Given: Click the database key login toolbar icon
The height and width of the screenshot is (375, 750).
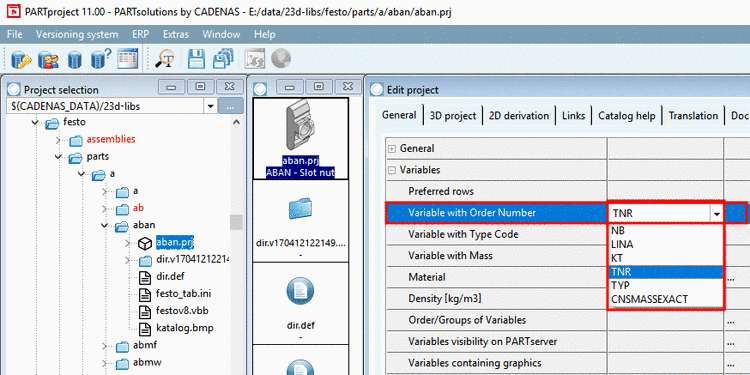Looking at the screenshot, I should click(x=21, y=59).
